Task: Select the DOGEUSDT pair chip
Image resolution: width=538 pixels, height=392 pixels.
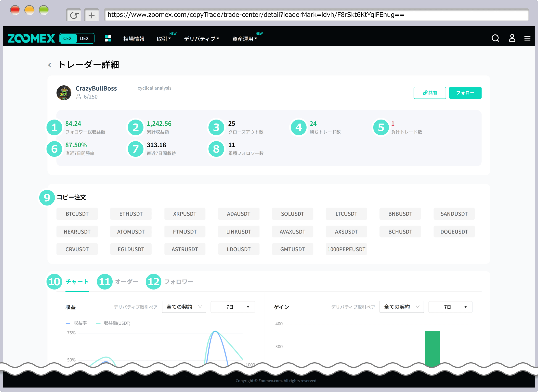Action: click(454, 232)
